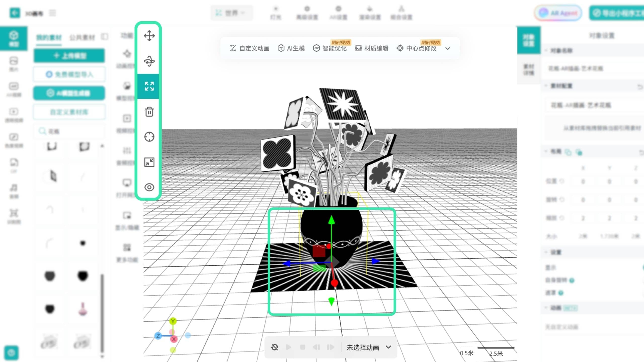The width and height of the screenshot is (644, 362).
Task: Click the blue Z axis ball on the view gizmo
Action: (158, 336)
